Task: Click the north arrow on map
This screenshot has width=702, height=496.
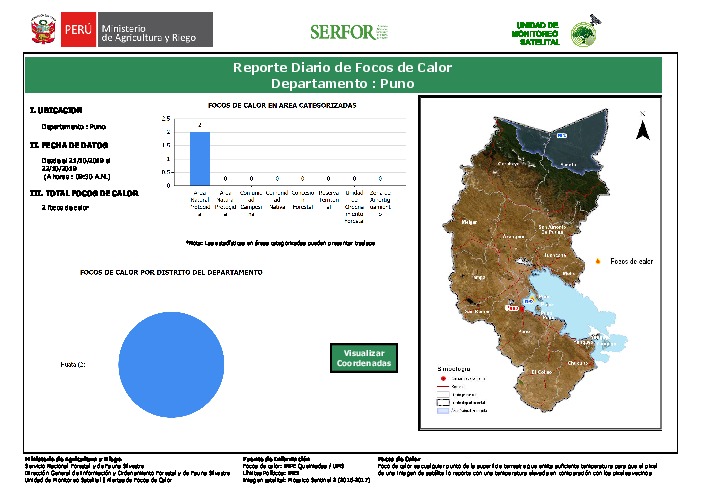Action: point(644,129)
